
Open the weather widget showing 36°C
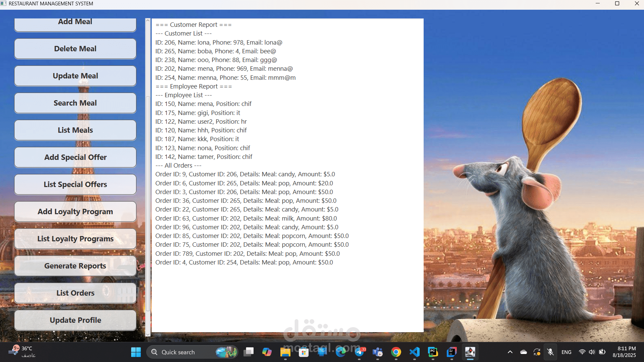[22, 352]
